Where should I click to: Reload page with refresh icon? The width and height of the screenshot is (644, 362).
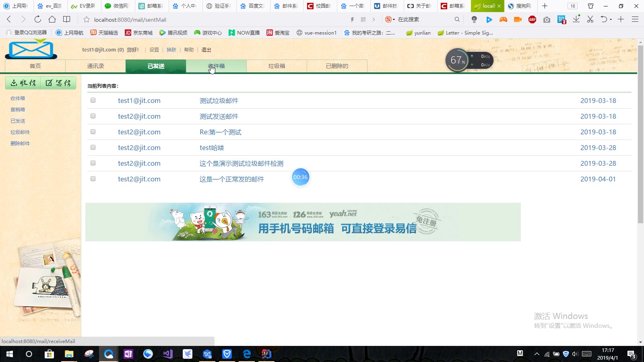[37, 19]
